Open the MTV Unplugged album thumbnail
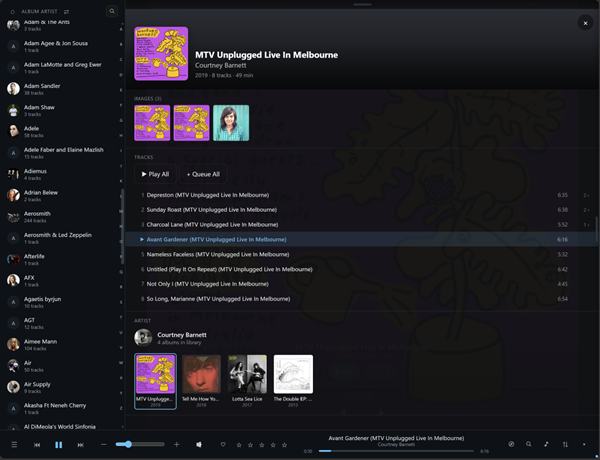The width and height of the screenshot is (600, 460). (155, 381)
